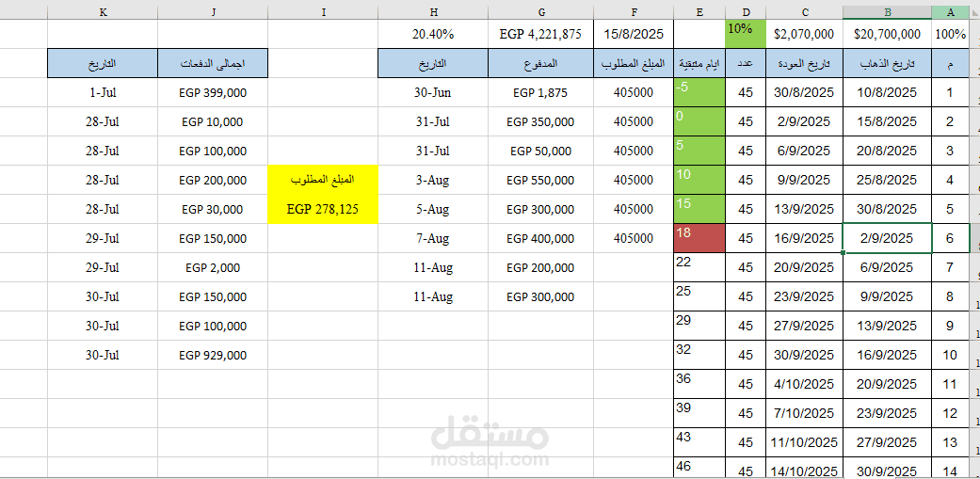Select column header A
This screenshot has width=980, height=479.
coord(950,12)
